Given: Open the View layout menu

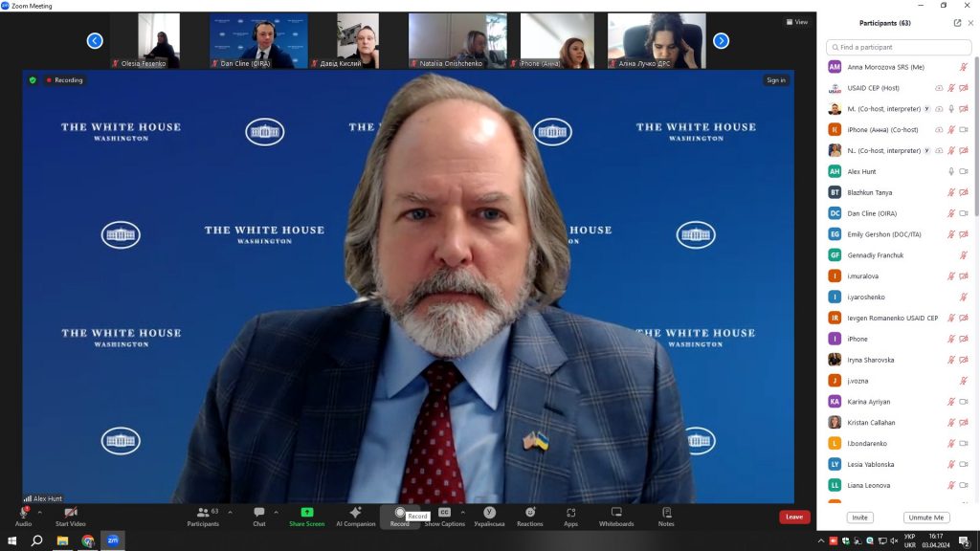Looking at the screenshot, I should 797,22.
